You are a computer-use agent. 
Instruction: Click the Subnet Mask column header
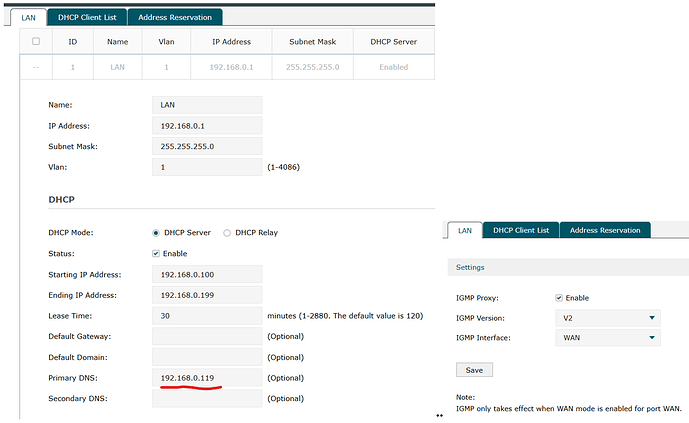pos(312,42)
